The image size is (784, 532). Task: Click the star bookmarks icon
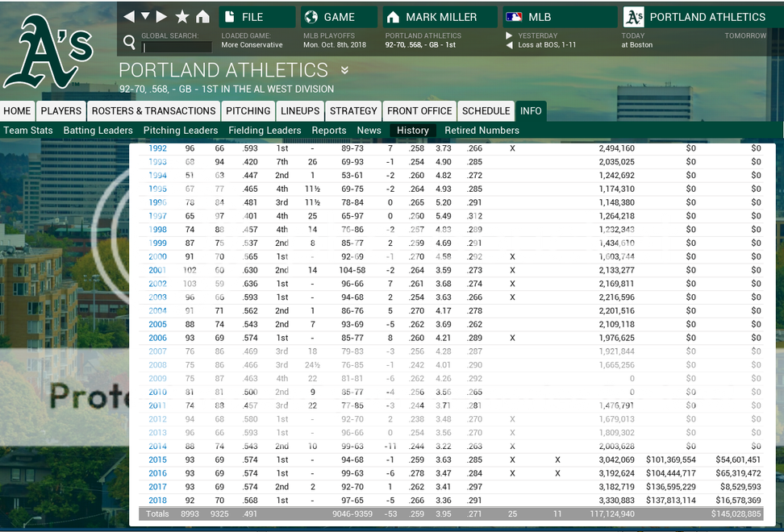click(182, 17)
